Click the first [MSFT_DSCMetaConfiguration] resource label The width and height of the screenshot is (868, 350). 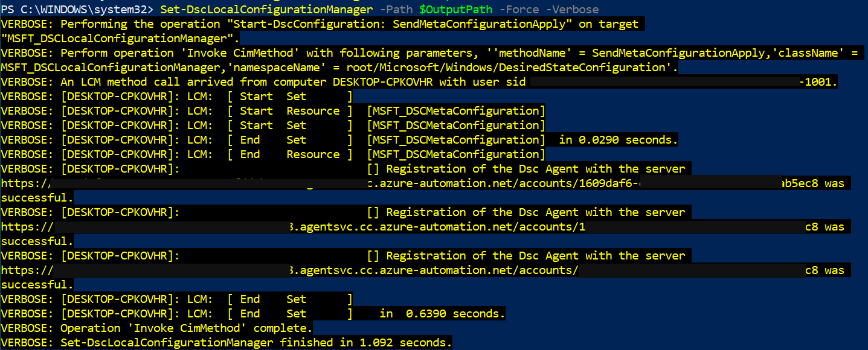pos(456,110)
